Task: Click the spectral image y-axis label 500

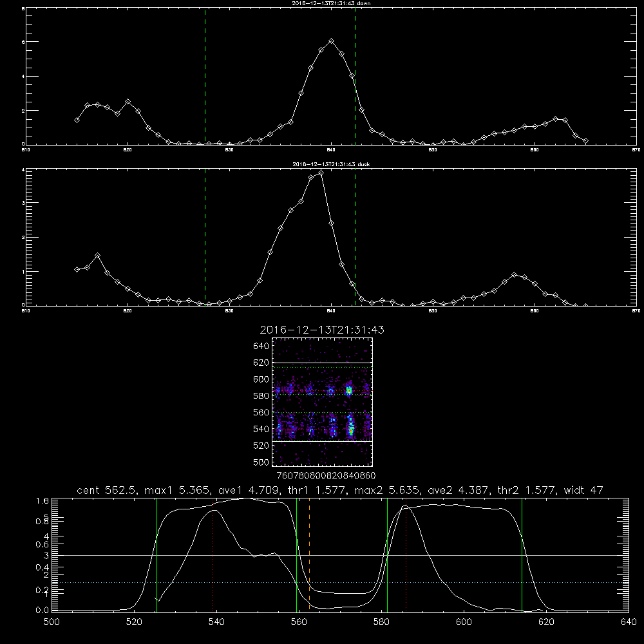Action: [261, 462]
